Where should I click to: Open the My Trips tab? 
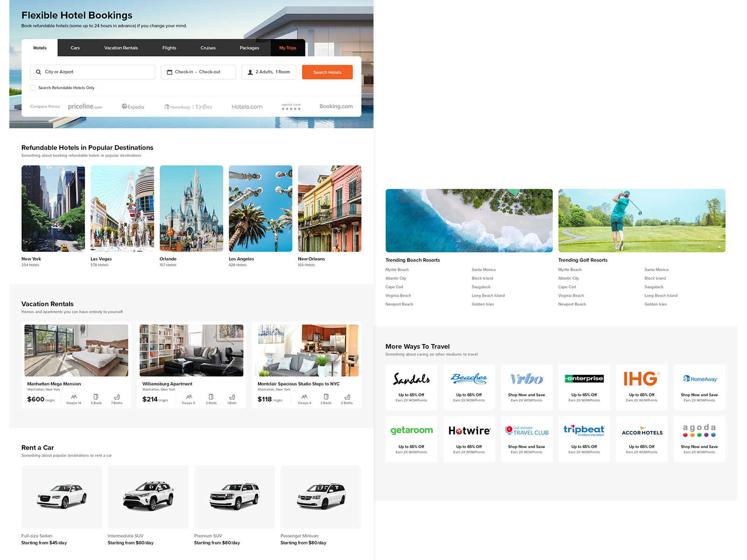(x=288, y=48)
